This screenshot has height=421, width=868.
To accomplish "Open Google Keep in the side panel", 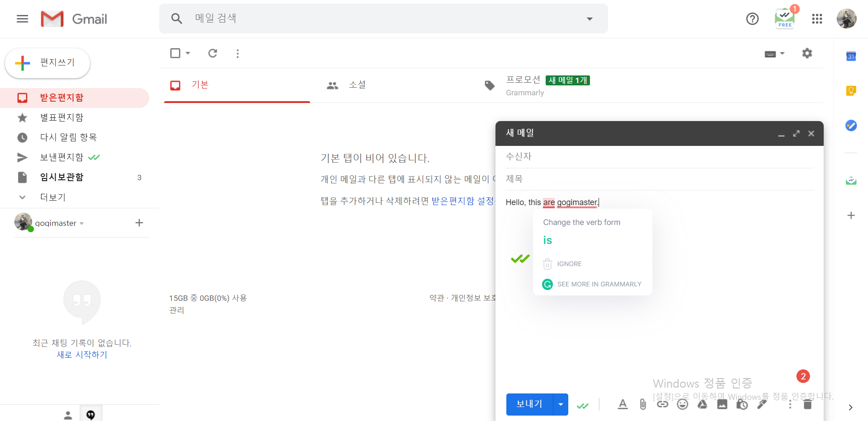I will pos(850,91).
